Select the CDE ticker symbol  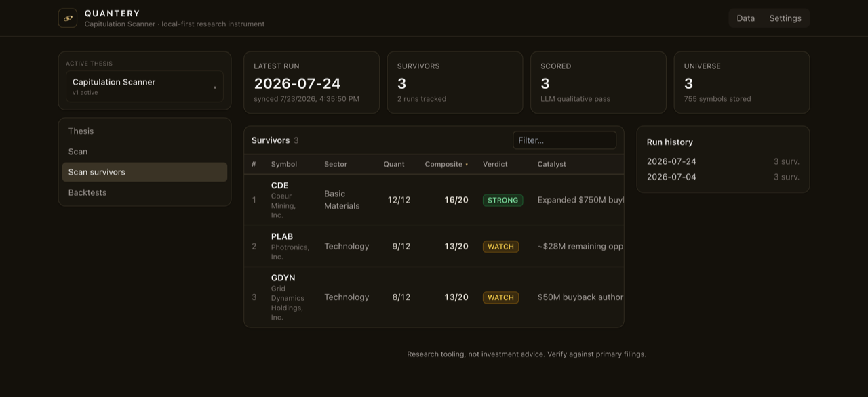[x=280, y=185]
